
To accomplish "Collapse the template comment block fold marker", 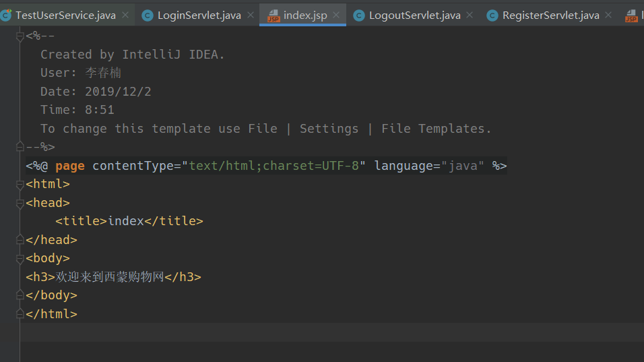I will click(x=20, y=36).
